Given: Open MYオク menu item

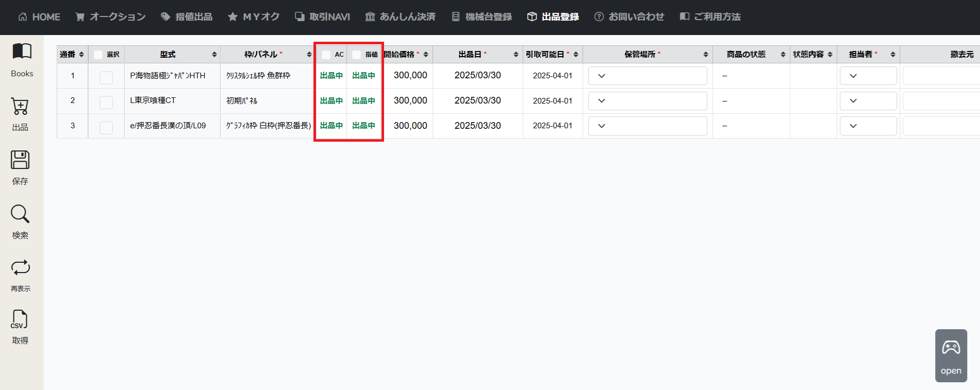Looking at the screenshot, I should click(254, 17).
